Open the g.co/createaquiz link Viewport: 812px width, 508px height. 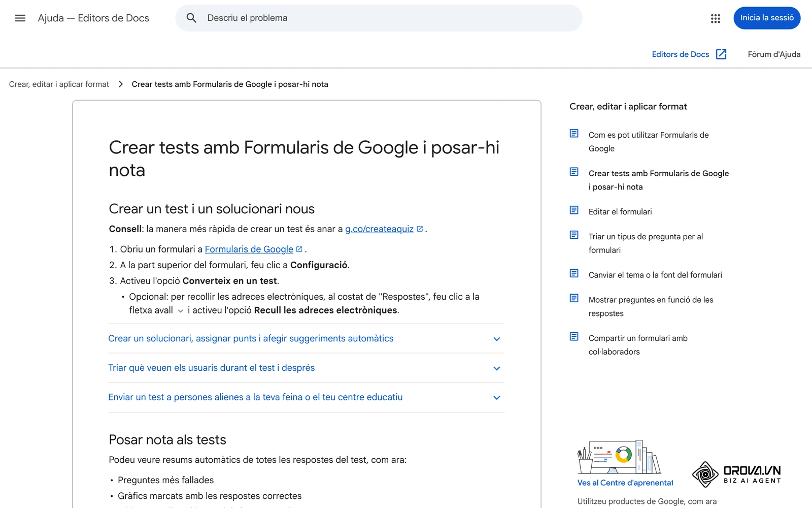[x=379, y=229]
